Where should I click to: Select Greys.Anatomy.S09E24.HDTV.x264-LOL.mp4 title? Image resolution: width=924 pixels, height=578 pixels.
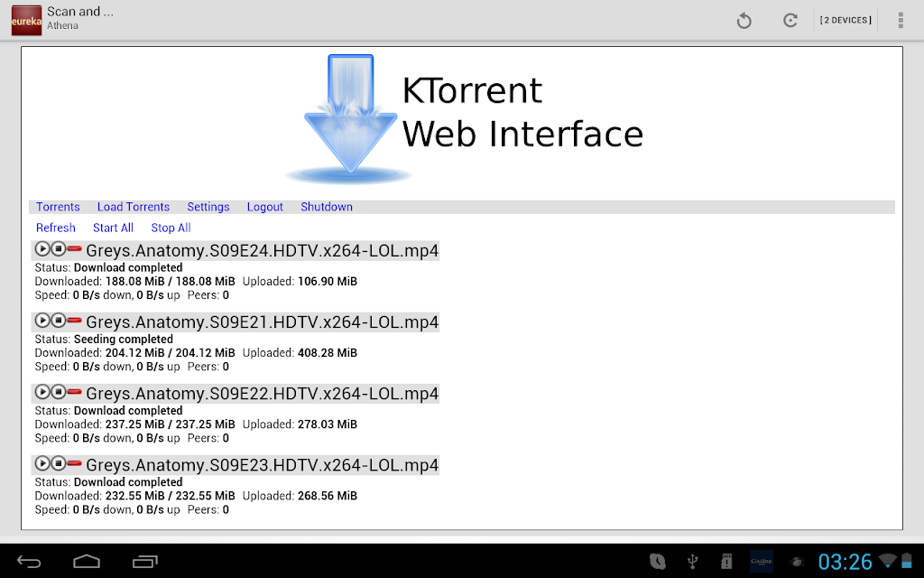coord(263,251)
